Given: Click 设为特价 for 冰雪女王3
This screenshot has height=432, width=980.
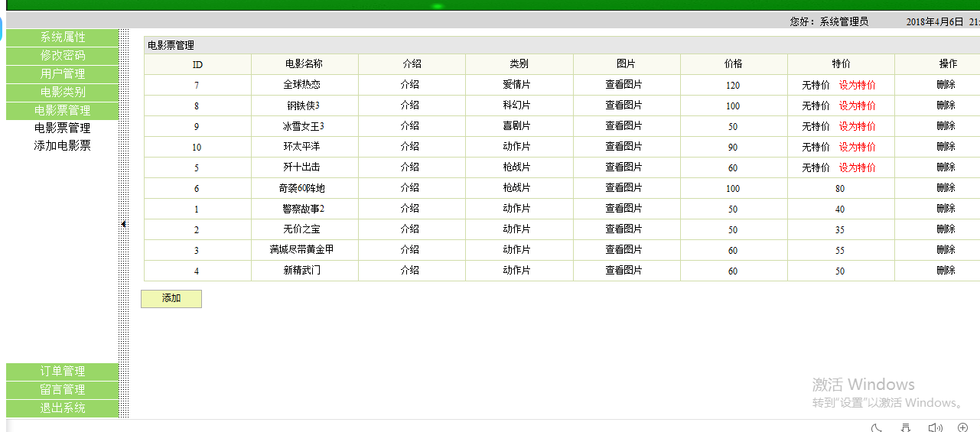Looking at the screenshot, I should point(857,126).
